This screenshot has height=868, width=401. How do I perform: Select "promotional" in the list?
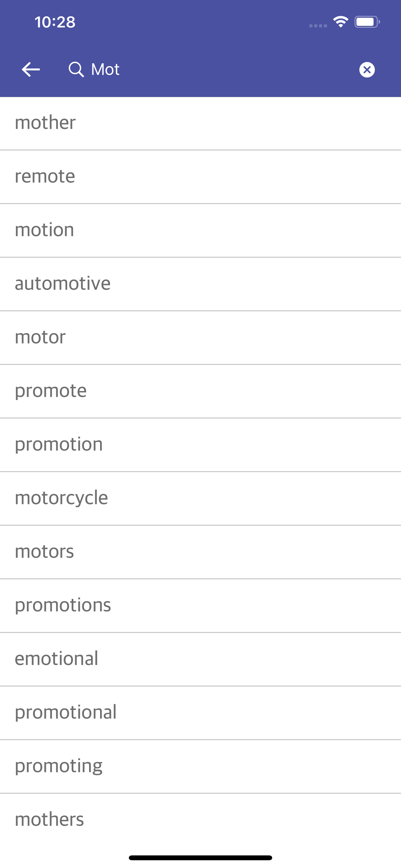tap(200, 713)
